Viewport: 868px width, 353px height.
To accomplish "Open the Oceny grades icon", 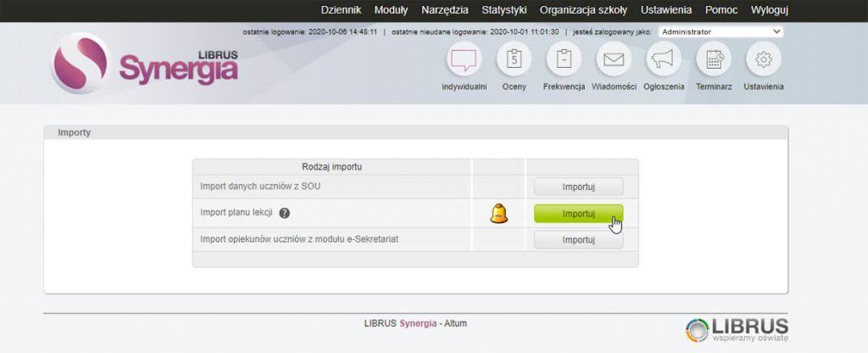I will 514,59.
